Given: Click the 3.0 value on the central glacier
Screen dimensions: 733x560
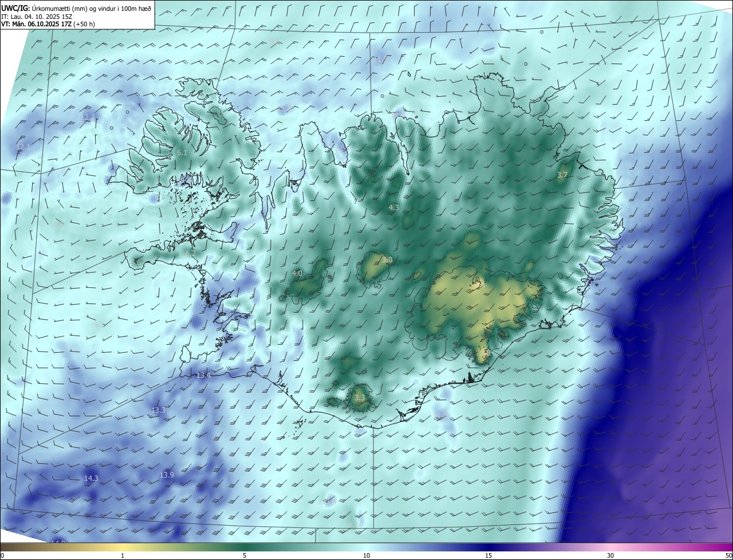Looking at the screenshot, I should [x=387, y=260].
